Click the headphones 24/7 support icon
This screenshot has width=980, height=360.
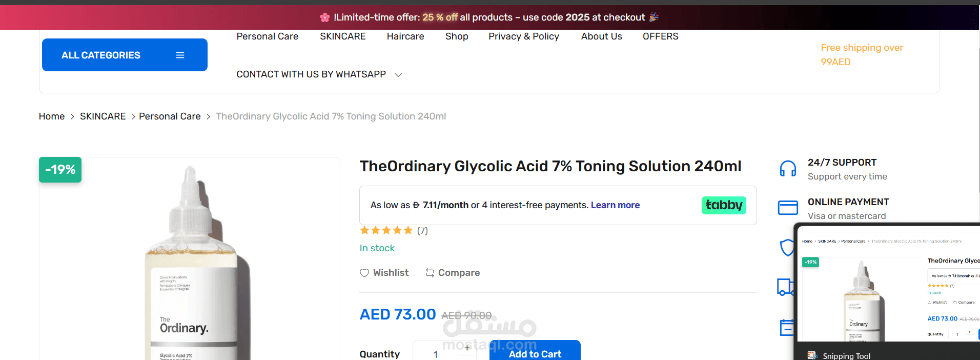click(x=788, y=169)
